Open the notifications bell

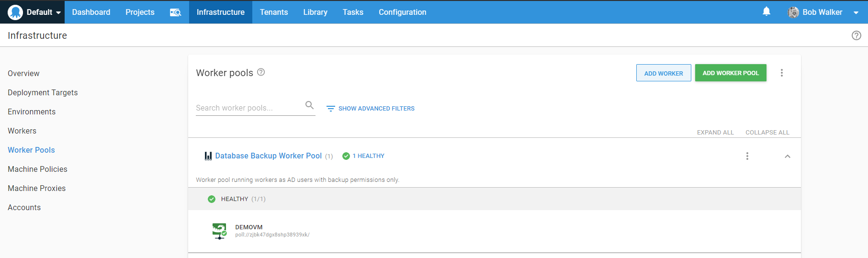pos(766,11)
